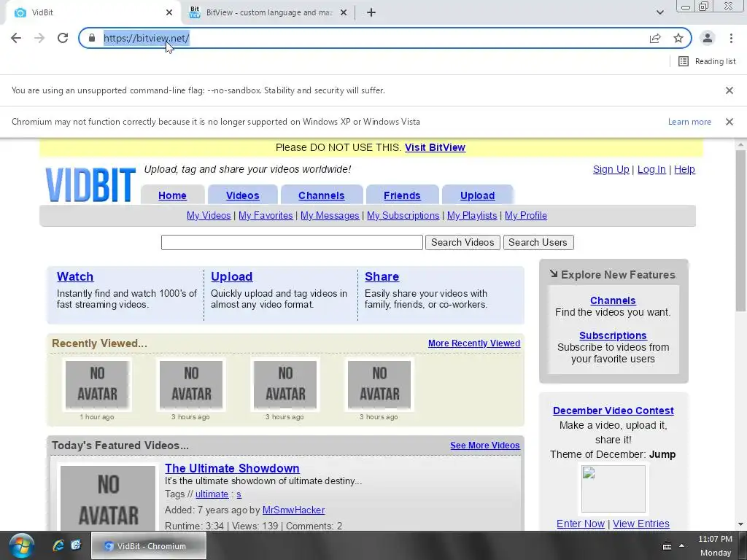Screen dimensions: 747x560
Task: Share this page icon in address bar
Action: tap(655, 38)
